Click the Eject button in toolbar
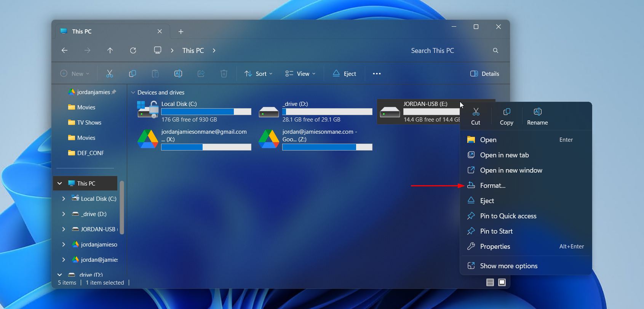 click(x=345, y=74)
